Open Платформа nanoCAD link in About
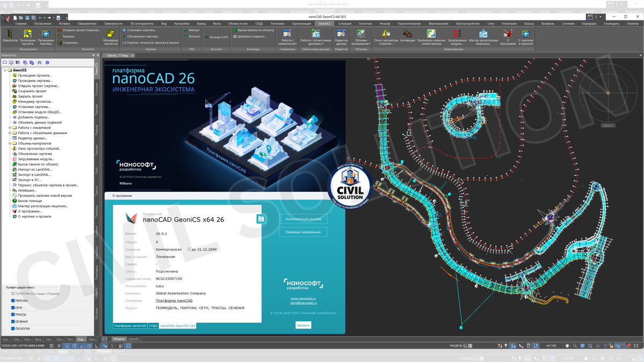The width and height of the screenshot is (644, 362). tap(174, 301)
